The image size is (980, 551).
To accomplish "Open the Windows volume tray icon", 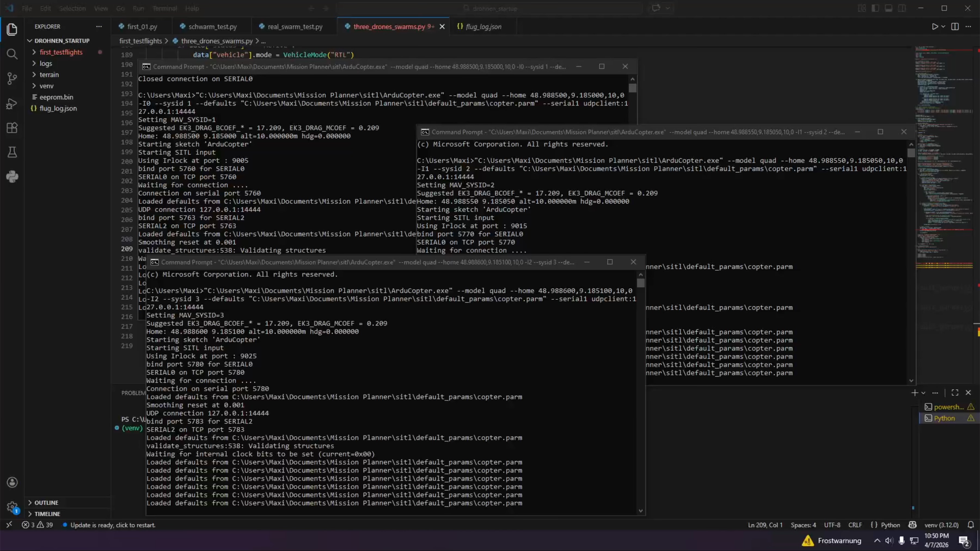I will (889, 540).
